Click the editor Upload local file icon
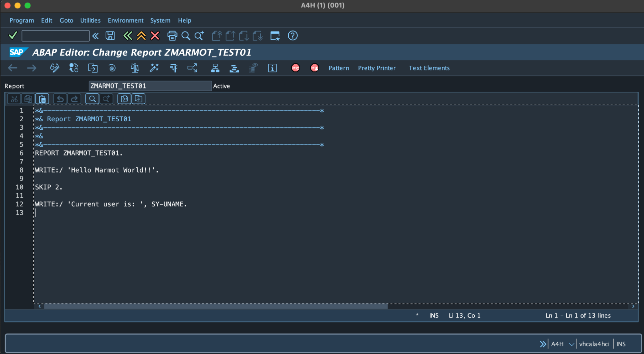644x354 pixels. 124,99
